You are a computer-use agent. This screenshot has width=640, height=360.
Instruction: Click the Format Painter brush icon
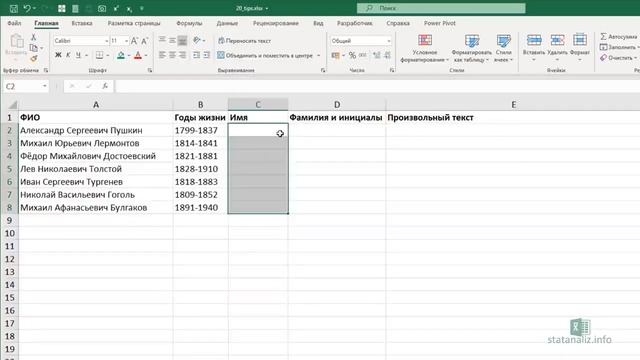click(33, 59)
